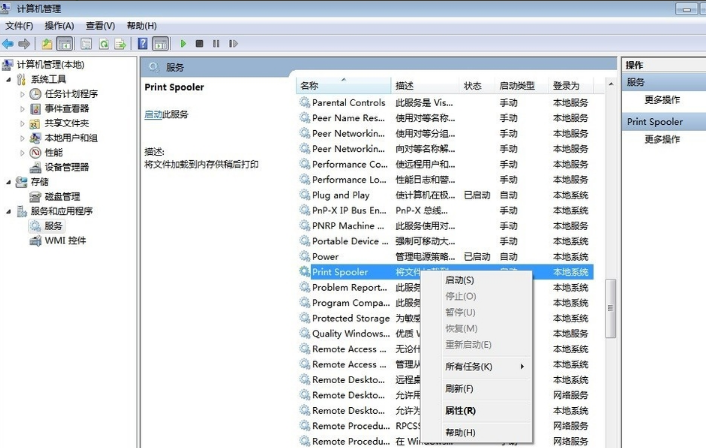Collapse the 服务和应用程序 tree node

(x=8, y=212)
